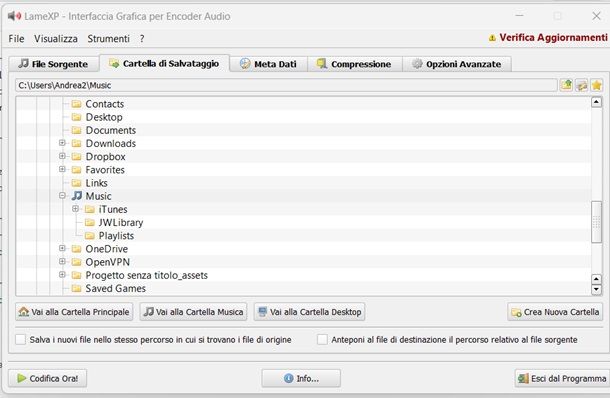Switch to the Opzioni Avanzate tab
610x398 pixels.
[457, 64]
